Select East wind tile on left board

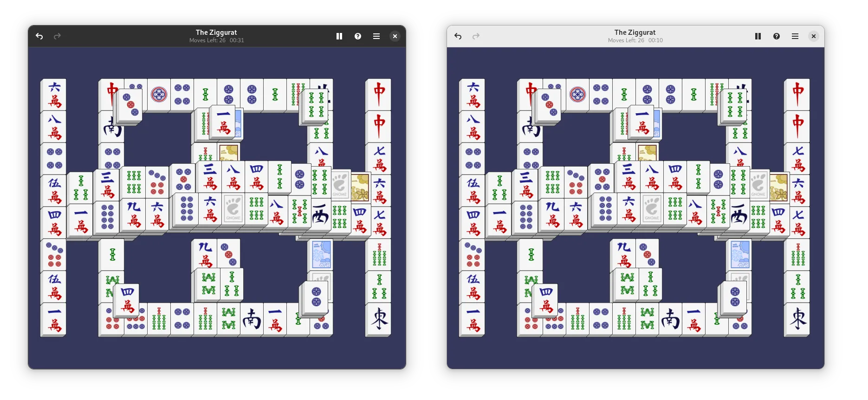[x=379, y=319]
